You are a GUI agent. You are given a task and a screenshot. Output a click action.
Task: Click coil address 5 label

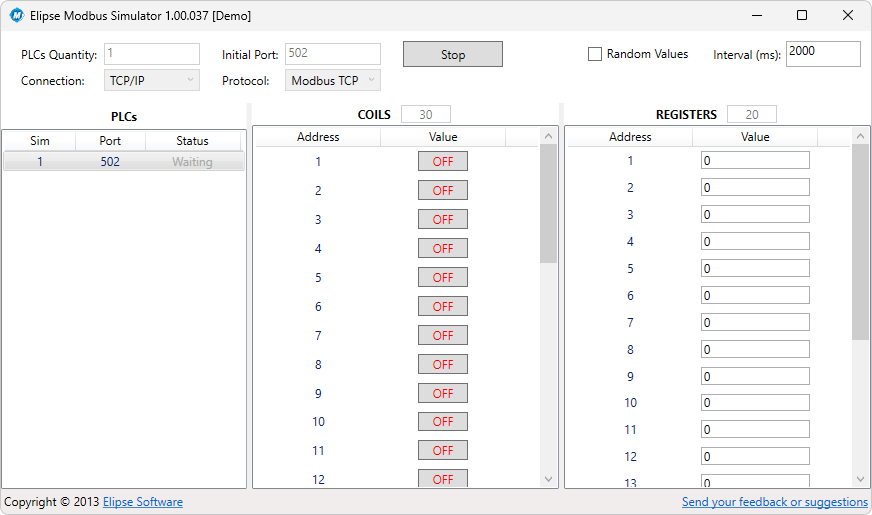[x=318, y=277]
